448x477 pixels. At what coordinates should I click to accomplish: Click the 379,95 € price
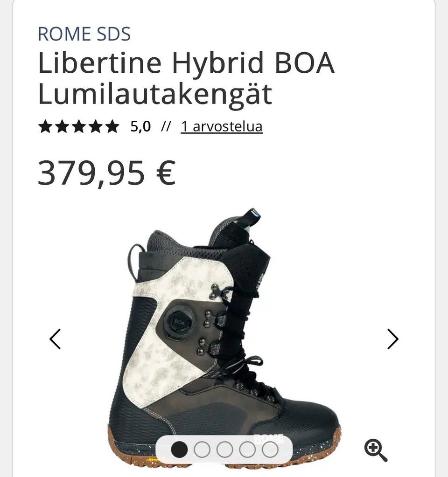pos(107,173)
